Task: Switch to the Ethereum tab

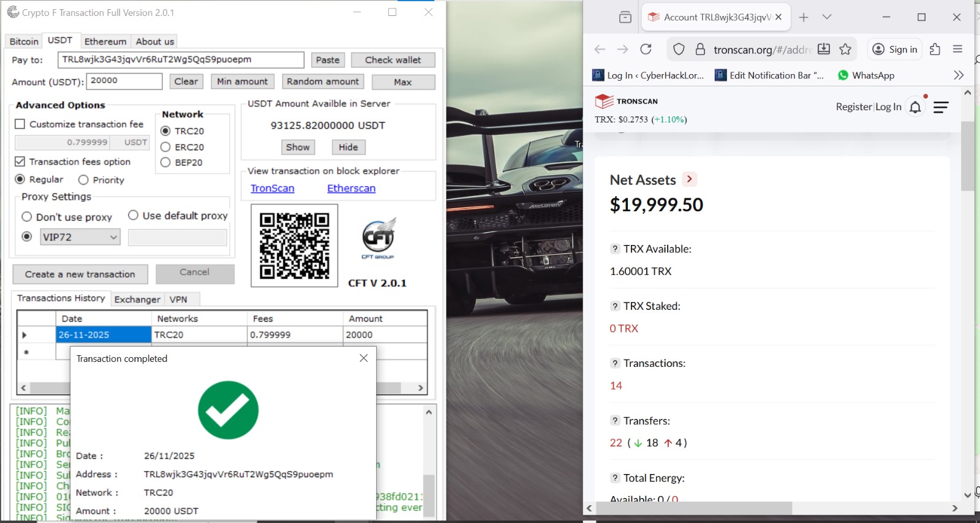Action: 105,42
